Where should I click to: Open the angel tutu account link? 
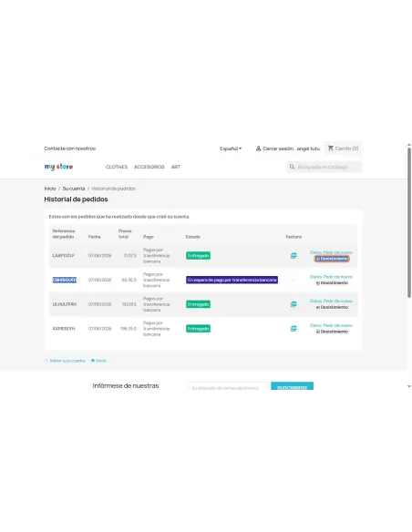click(x=308, y=148)
